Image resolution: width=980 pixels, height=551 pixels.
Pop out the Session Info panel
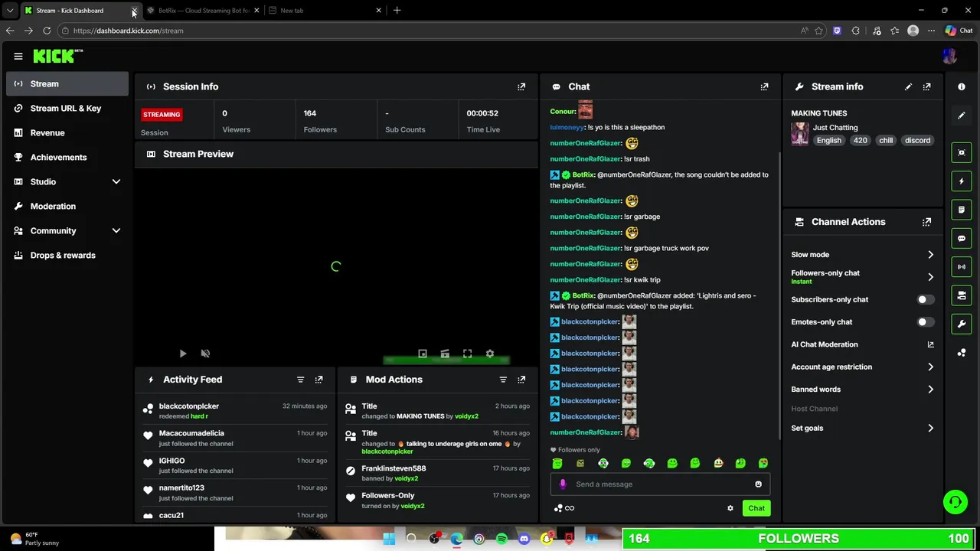pyautogui.click(x=521, y=86)
